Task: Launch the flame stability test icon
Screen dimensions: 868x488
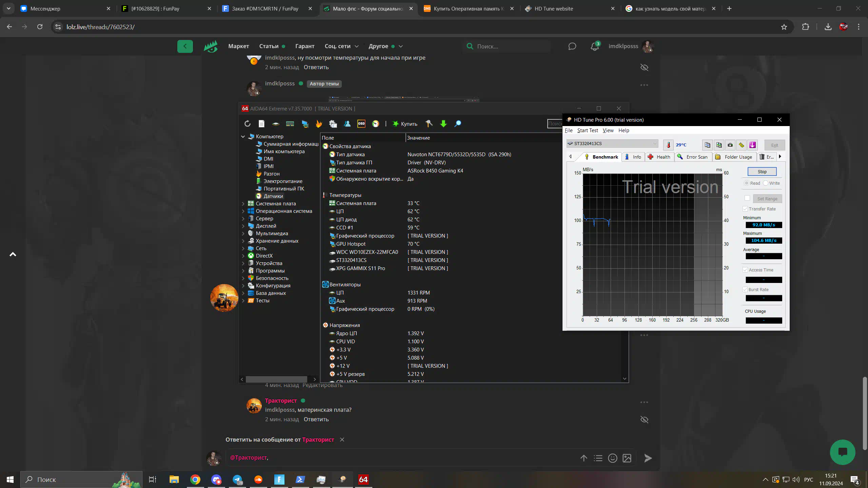Action: pos(319,124)
